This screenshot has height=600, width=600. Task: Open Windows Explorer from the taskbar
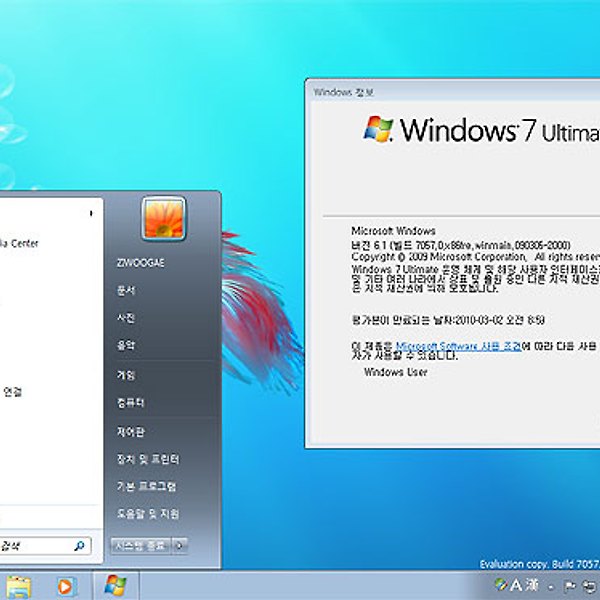click(x=18, y=586)
